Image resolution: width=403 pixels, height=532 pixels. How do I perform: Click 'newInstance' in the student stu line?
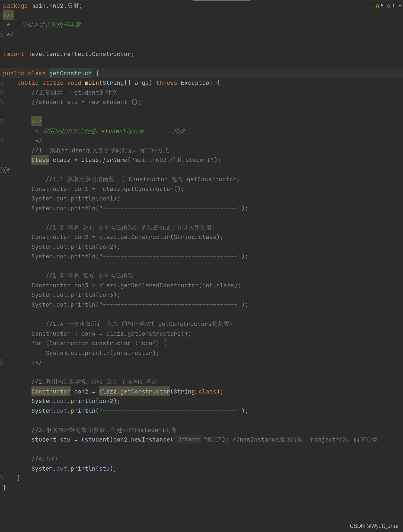coord(151,439)
